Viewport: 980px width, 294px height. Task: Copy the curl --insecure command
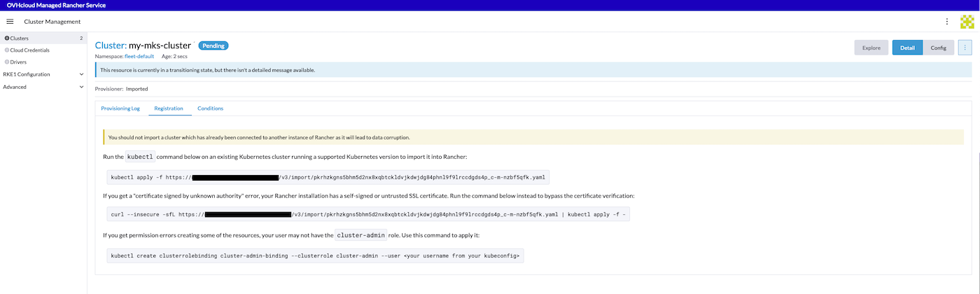click(x=368, y=215)
